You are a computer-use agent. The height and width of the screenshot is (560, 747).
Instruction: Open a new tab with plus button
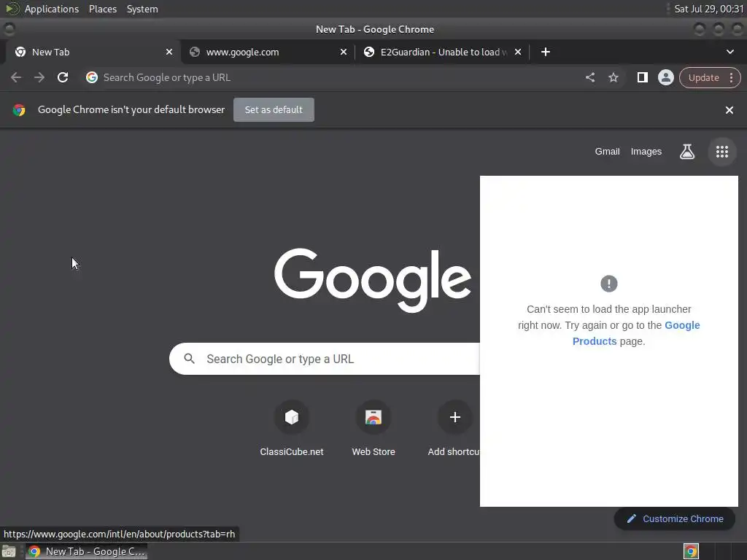[546, 52]
